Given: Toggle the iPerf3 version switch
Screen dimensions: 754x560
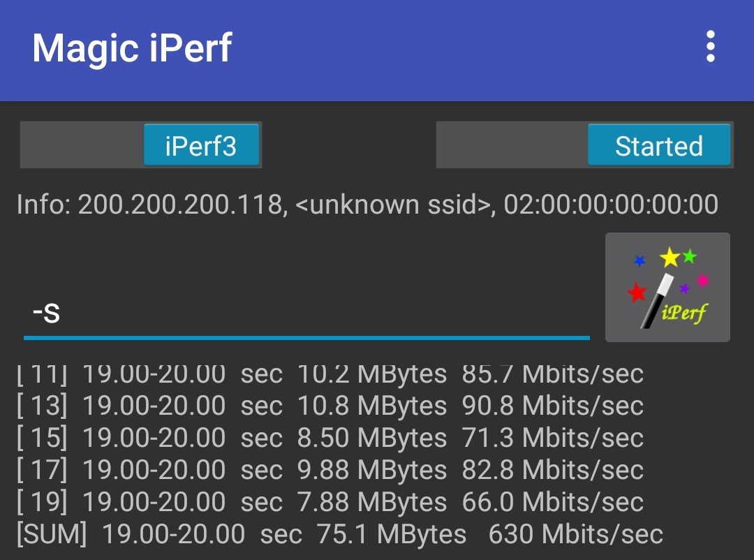Looking at the screenshot, I should (x=201, y=145).
